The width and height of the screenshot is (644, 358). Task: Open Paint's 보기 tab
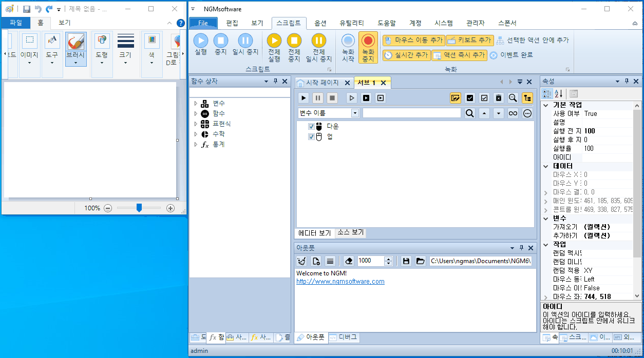tap(64, 23)
